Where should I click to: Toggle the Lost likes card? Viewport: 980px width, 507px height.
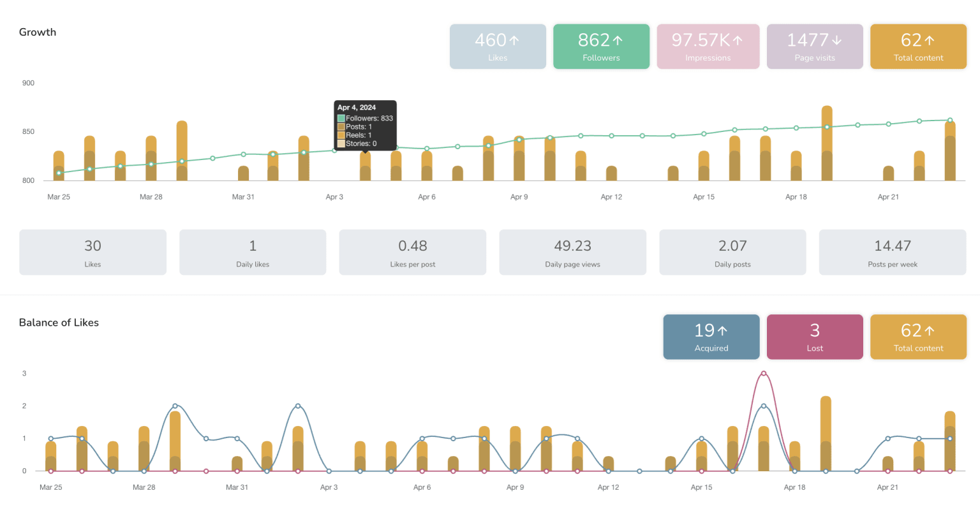[x=815, y=337]
